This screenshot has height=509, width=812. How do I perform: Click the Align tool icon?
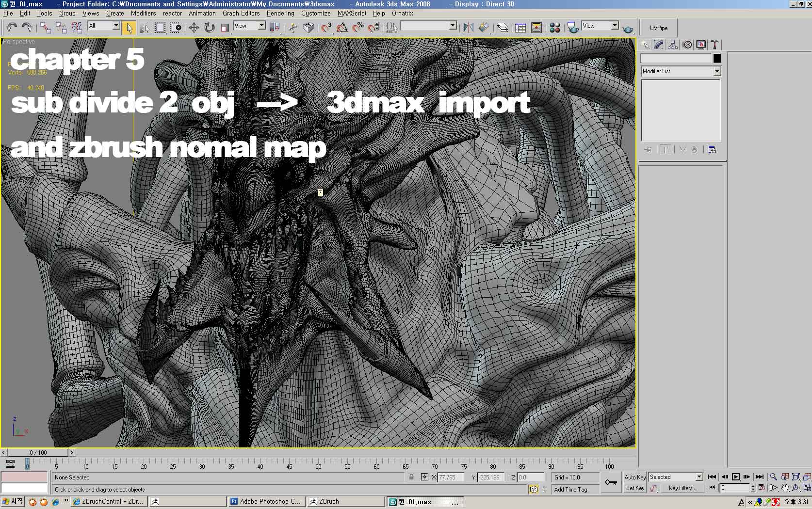pos(484,28)
